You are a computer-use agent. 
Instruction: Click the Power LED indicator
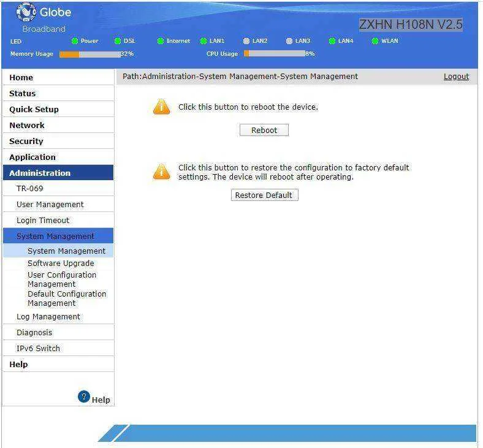[75, 41]
